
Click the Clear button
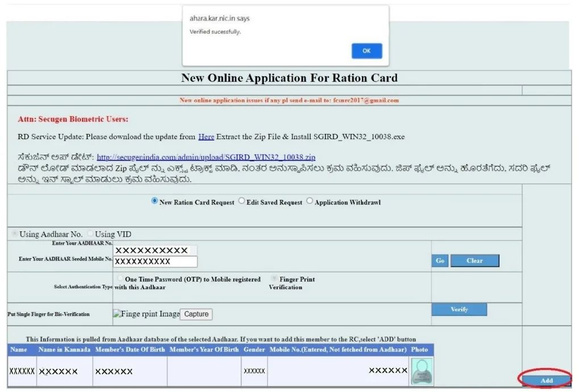coord(475,260)
